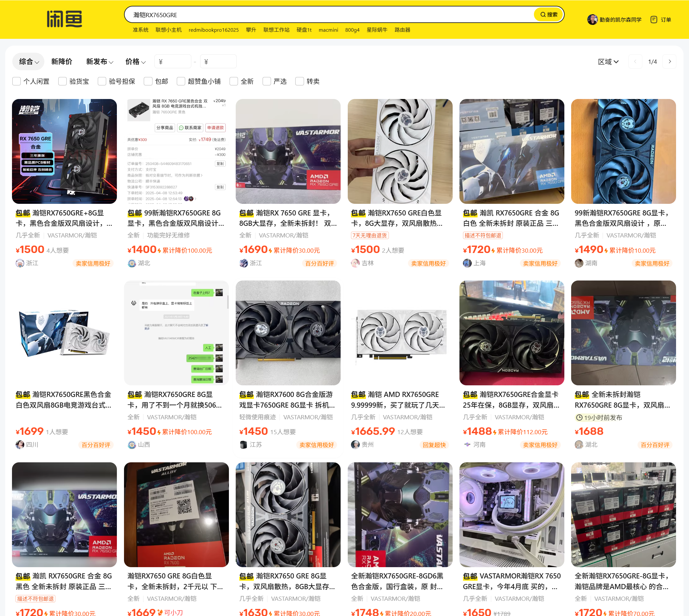Select the 新降价 sort tab
The width and height of the screenshot is (689, 616).
click(62, 61)
